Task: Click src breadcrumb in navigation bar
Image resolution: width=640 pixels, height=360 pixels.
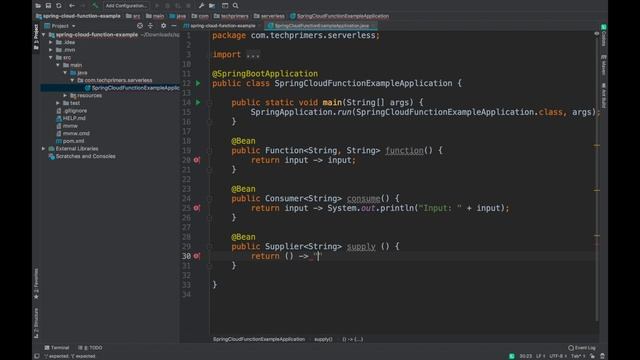Action: [133, 16]
